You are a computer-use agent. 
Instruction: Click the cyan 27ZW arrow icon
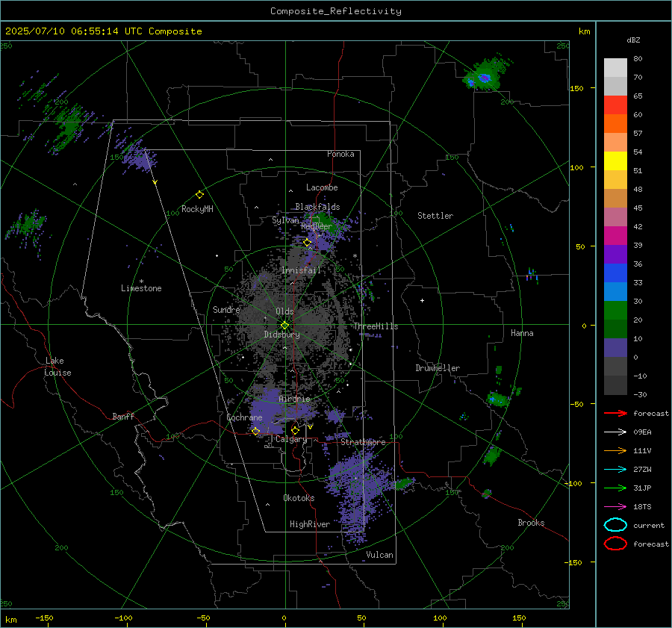click(x=615, y=470)
